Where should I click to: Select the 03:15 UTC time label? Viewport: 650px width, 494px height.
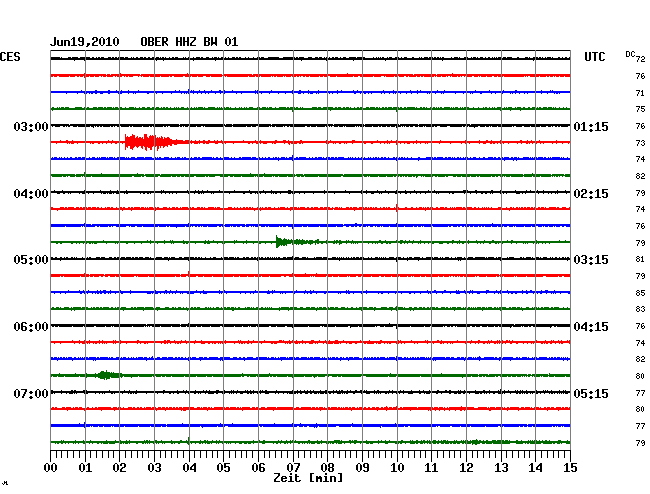pos(591,260)
